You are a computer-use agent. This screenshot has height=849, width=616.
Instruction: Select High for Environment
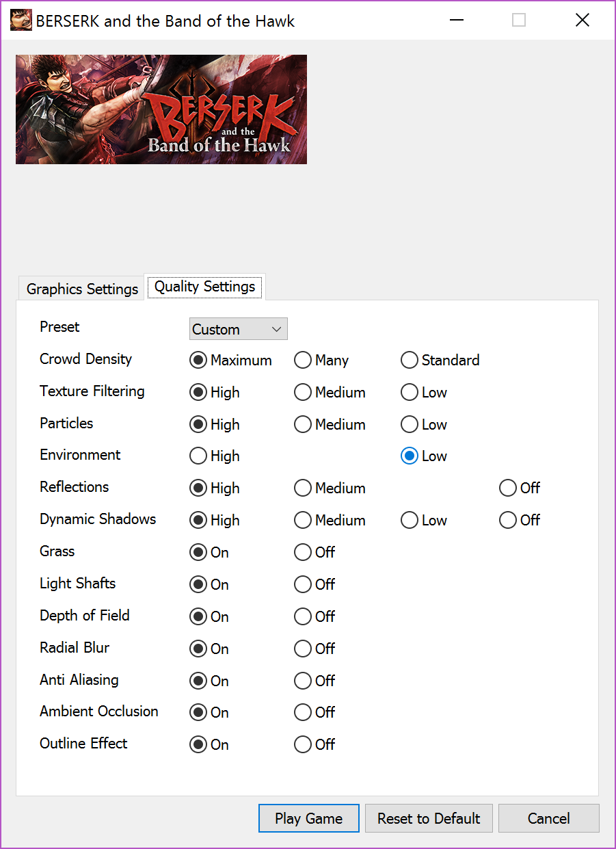point(198,456)
